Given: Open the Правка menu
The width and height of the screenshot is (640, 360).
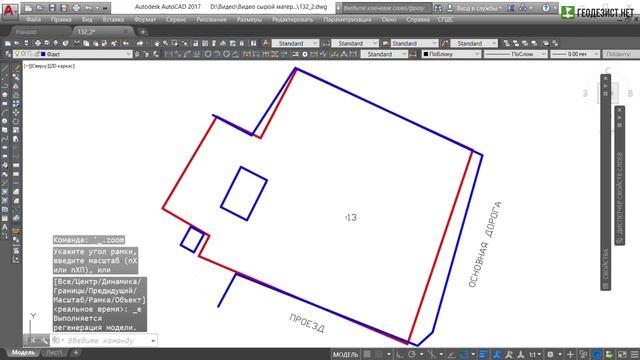Looking at the screenshot, I should [61, 20].
